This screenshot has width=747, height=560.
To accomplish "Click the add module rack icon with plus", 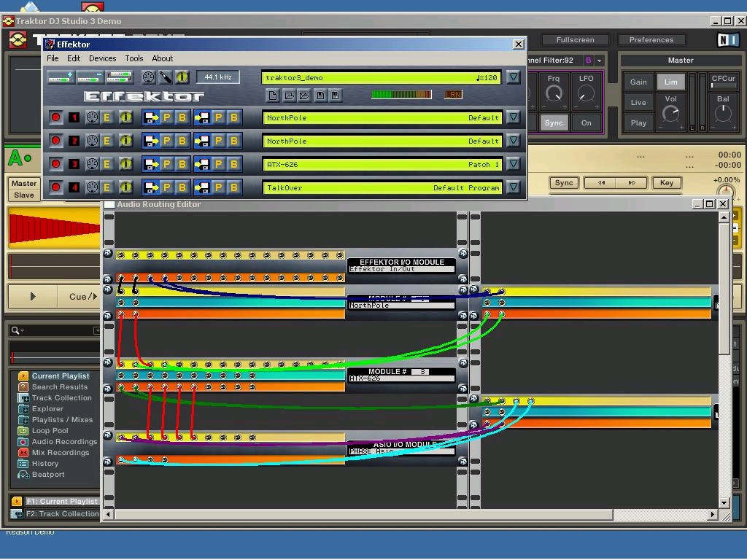I will pyautogui.click(x=60, y=77).
